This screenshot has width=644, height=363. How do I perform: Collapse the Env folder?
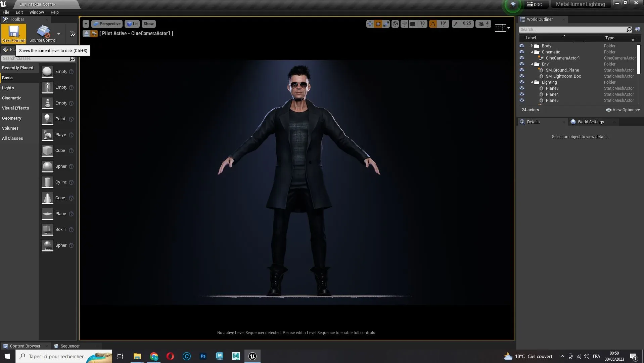(533, 64)
